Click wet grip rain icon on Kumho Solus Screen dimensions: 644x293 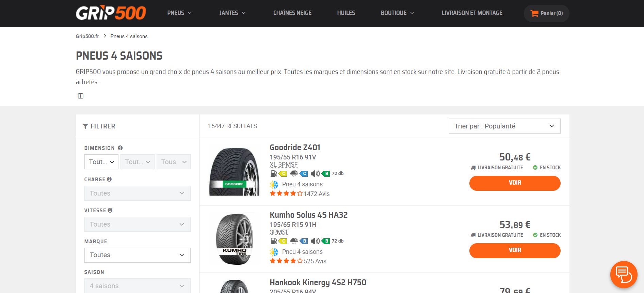[294, 241]
